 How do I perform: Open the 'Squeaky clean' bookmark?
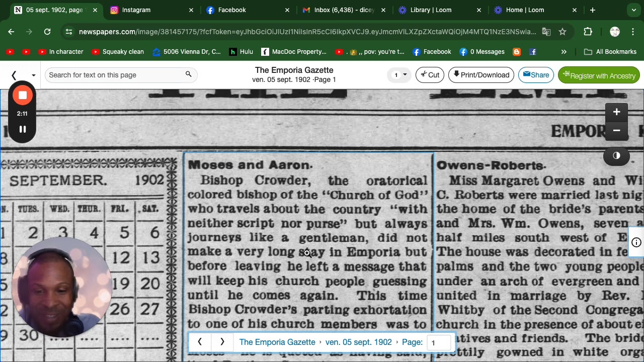pos(118,52)
